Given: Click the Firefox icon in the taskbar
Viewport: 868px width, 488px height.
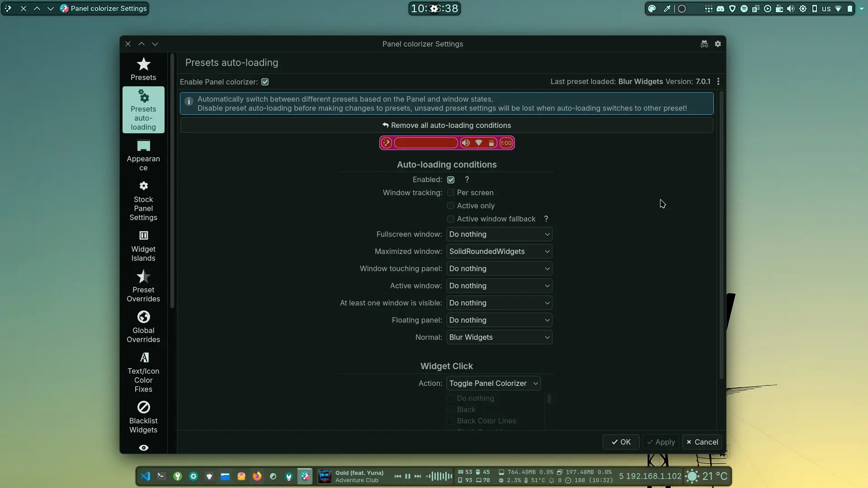Looking at the screenshot, I should (257, 476).
